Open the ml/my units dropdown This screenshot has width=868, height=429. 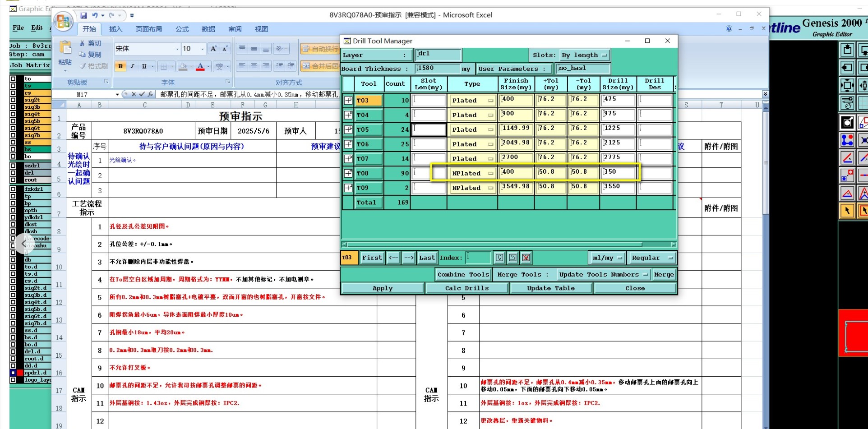(x=607, y=258)
